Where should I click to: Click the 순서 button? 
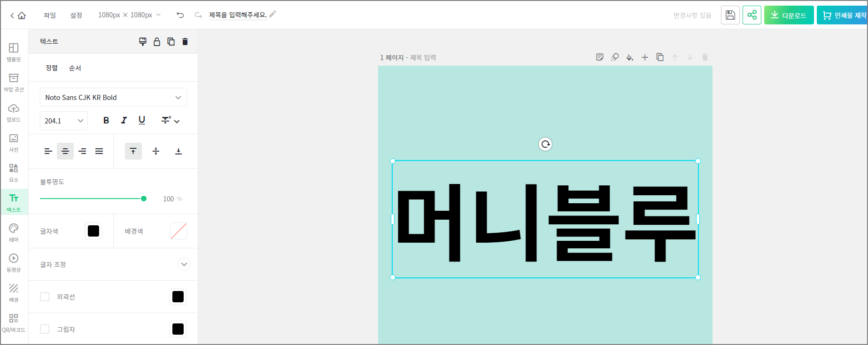point(75,68)
